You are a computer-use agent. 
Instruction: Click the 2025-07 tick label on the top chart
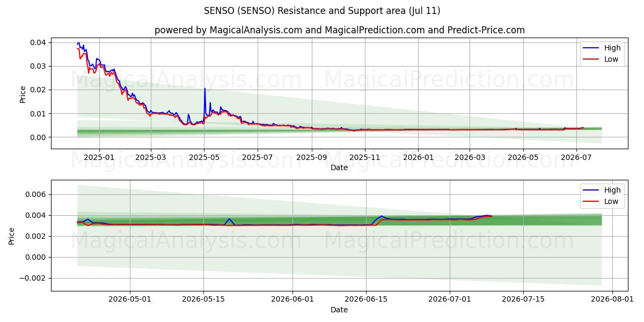click(258, 157)
